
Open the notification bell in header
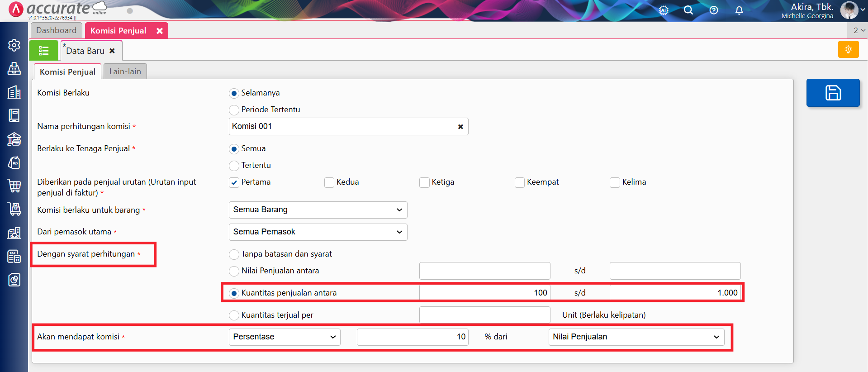739,10
